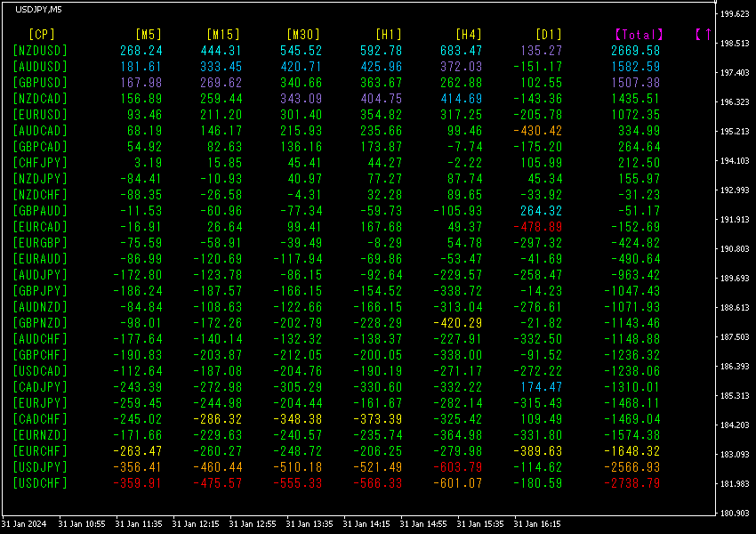Click the USDJPY total value -2566.93
The height and width of the screenshot is (534, 756).
pos(631,467)
